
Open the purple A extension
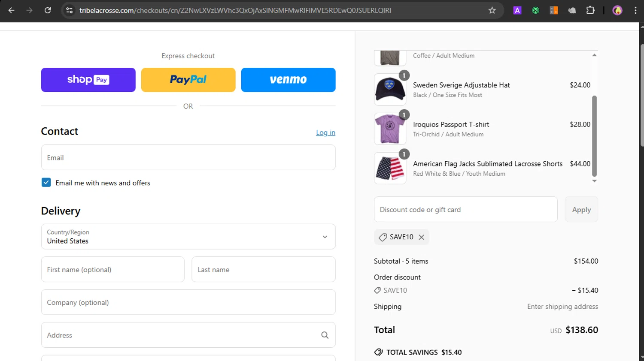pyautogui.click(x=517, y=10)
